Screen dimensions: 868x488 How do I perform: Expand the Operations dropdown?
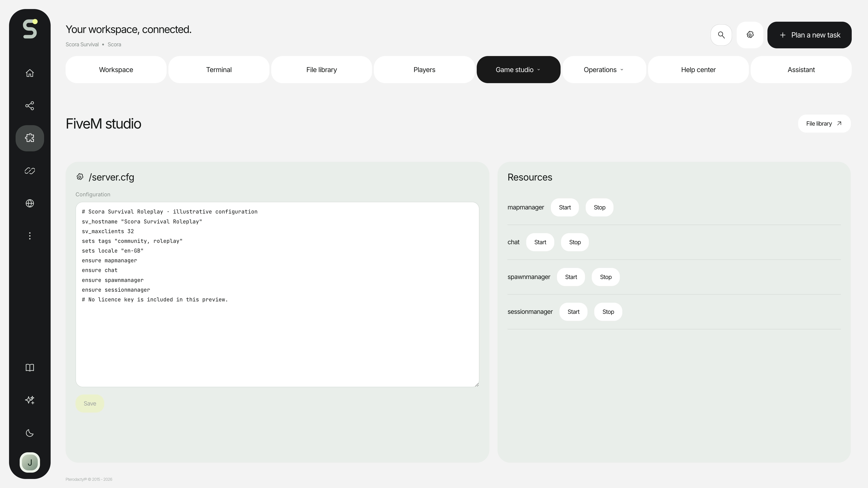click(x=604, y=70)
